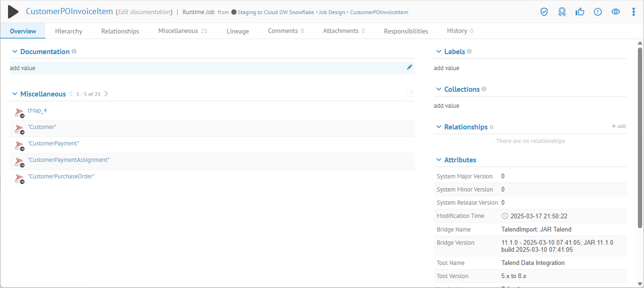This screenshot has height=288, width=644.
Task: Switch to the Lineage tab
Action: pyautogui.click(x=237, y=31)
